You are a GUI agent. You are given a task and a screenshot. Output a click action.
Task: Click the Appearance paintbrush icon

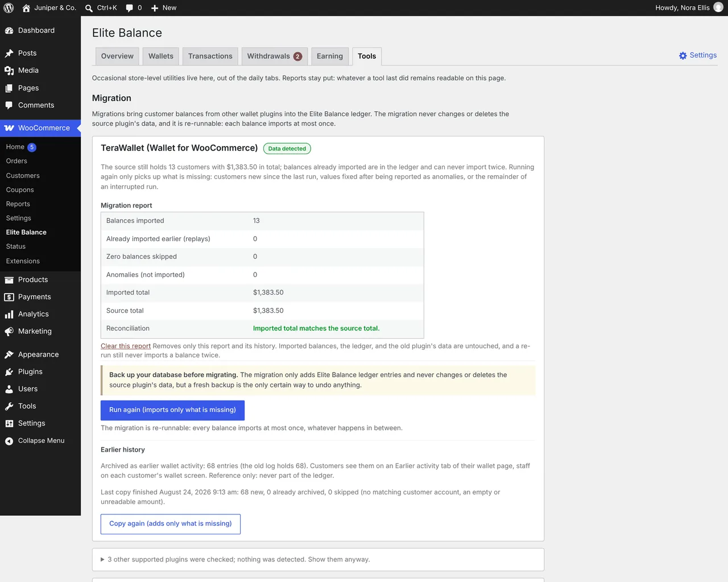[9, 354]
